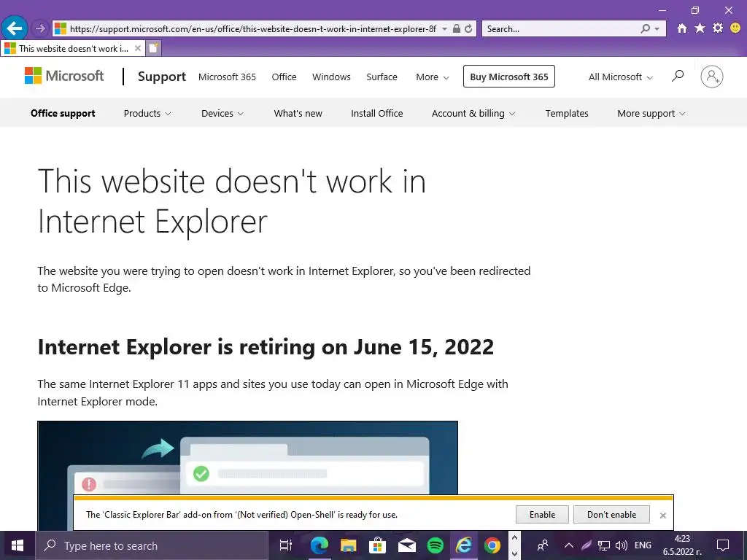Open Task View on the taskbar
Image resolution: width=747 pixels, height=560 pixels.
click(x=286, y=545)
